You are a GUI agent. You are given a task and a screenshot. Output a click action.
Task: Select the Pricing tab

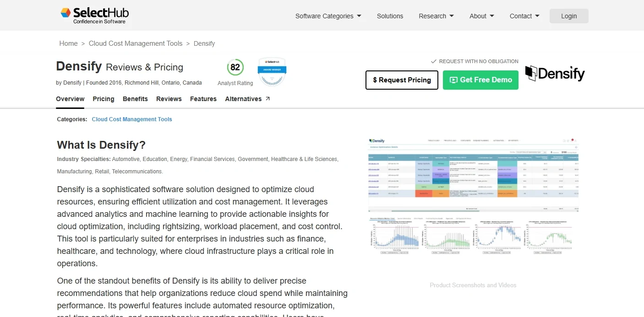coord(103,99)
